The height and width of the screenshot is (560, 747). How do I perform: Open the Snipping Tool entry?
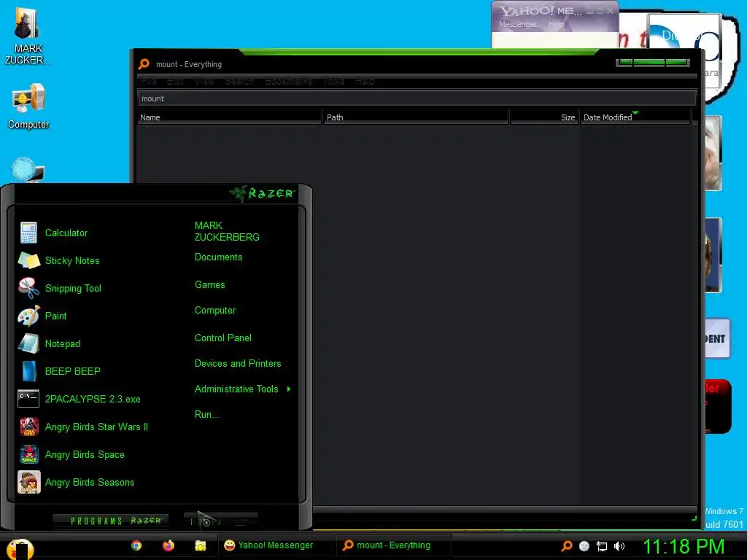point(60,288)
